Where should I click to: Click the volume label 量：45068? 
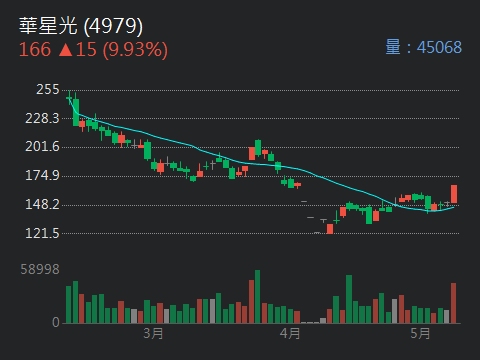423,47
